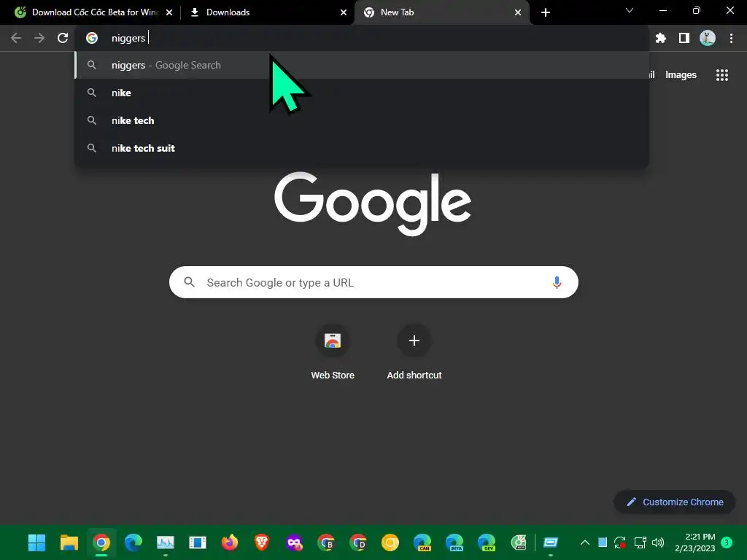Launch Chrome Dev from the taskbar
Image resolution: width=747 pixels, height=560 pixels.
click(358, 542)
